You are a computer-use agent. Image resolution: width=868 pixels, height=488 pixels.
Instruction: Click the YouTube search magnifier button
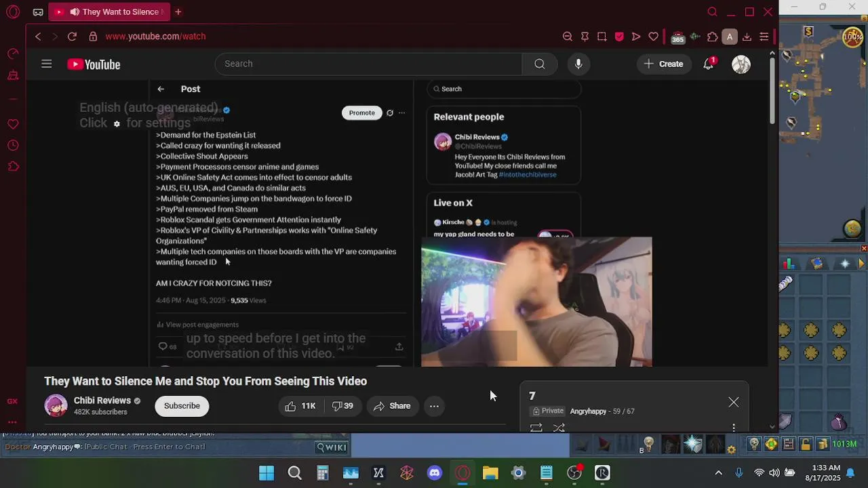[540, 64]
